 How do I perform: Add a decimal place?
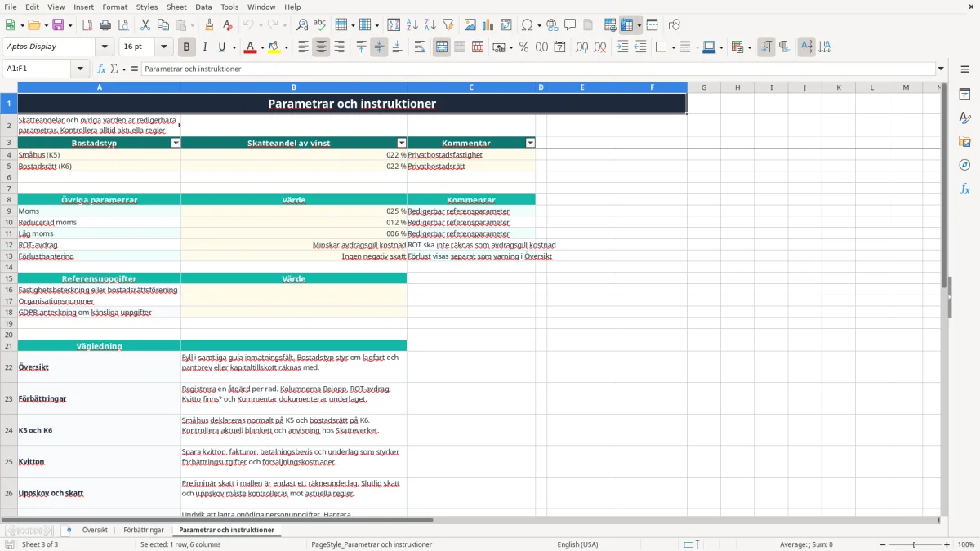click(581, 47)
